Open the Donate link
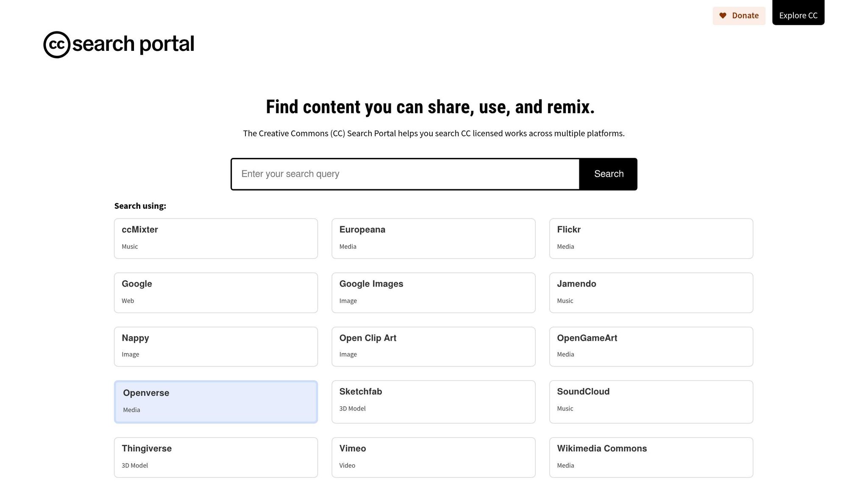The image size is (868, 488). coord(739,16)
